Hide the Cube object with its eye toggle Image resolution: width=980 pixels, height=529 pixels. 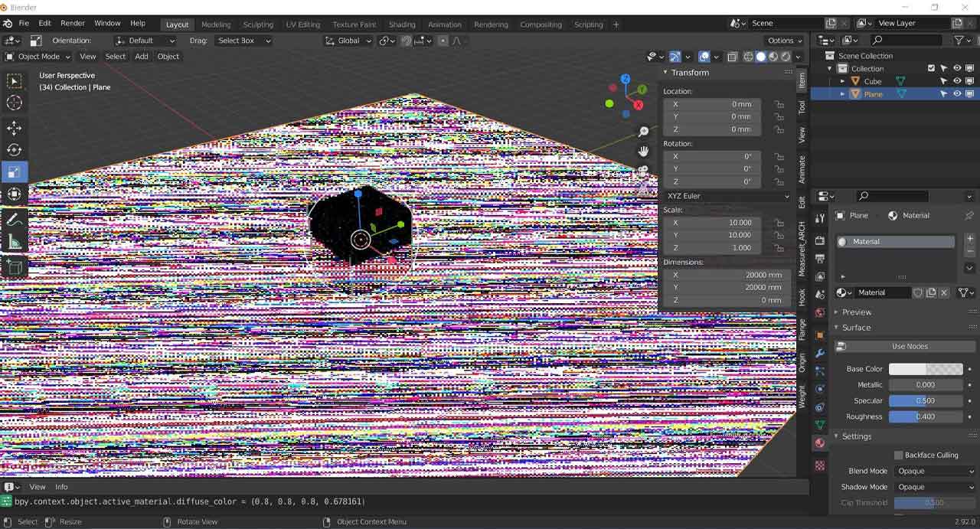click(956, 80)
